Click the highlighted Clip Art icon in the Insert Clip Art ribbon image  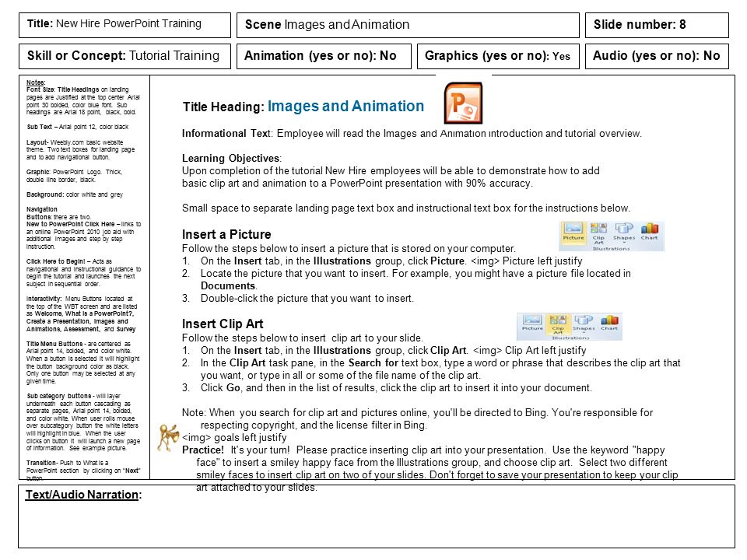(x=558, y=324)
